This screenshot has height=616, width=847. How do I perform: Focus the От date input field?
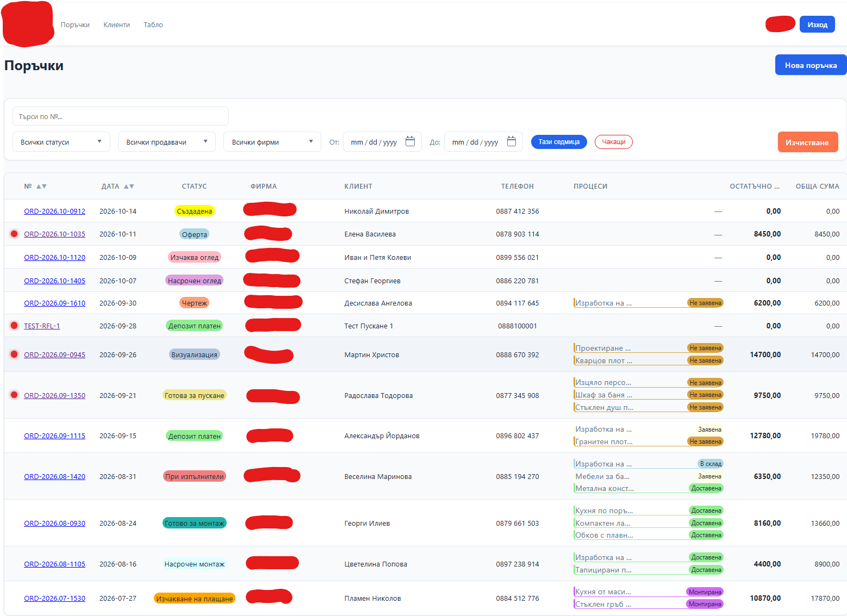pyautogui.click(x=382, y=142)
